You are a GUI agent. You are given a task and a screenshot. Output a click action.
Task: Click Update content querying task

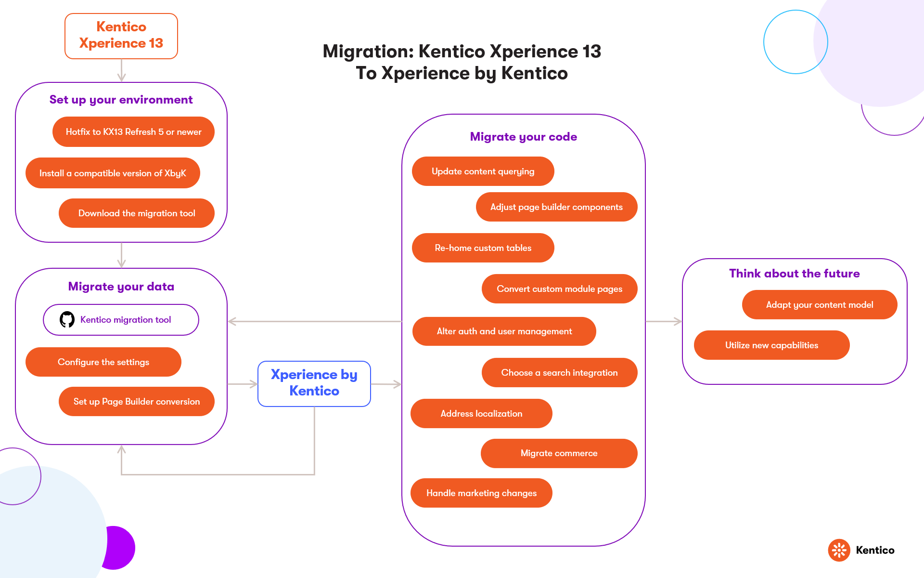482,171
